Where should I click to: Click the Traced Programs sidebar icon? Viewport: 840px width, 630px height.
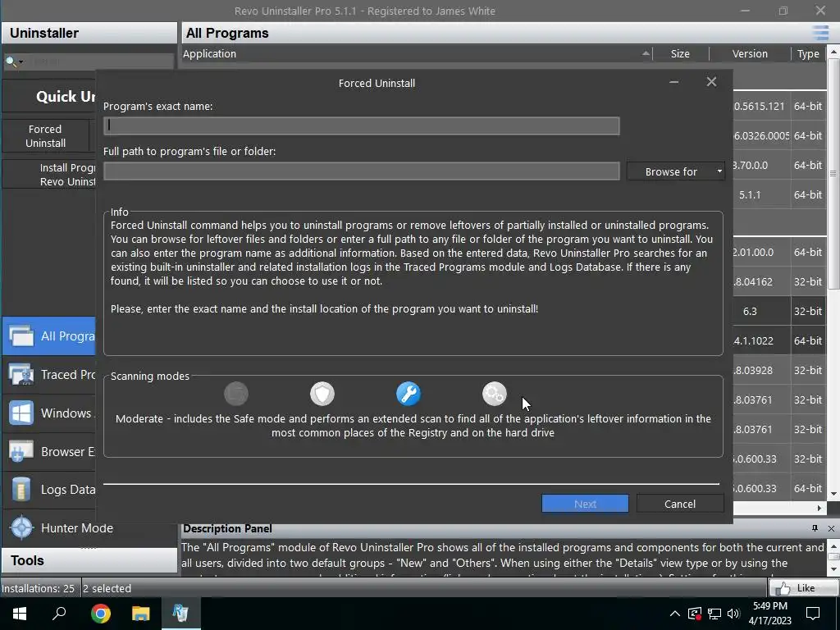coord(21,374)
